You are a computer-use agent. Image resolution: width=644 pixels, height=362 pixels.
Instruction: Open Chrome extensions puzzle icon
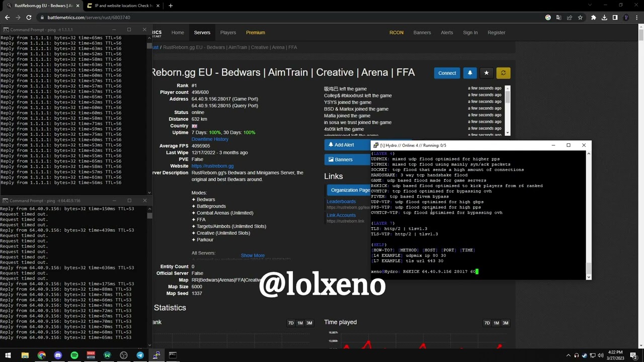pos(594,18)
